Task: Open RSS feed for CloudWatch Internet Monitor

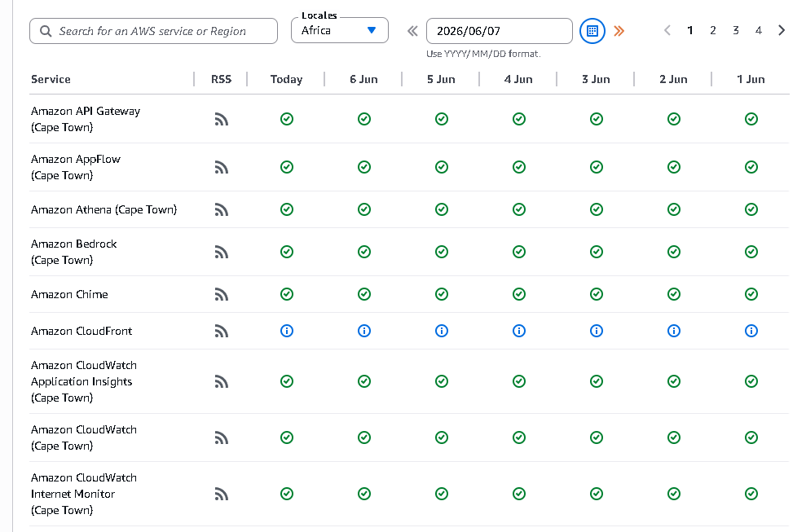Action: [x=221, y=494]
